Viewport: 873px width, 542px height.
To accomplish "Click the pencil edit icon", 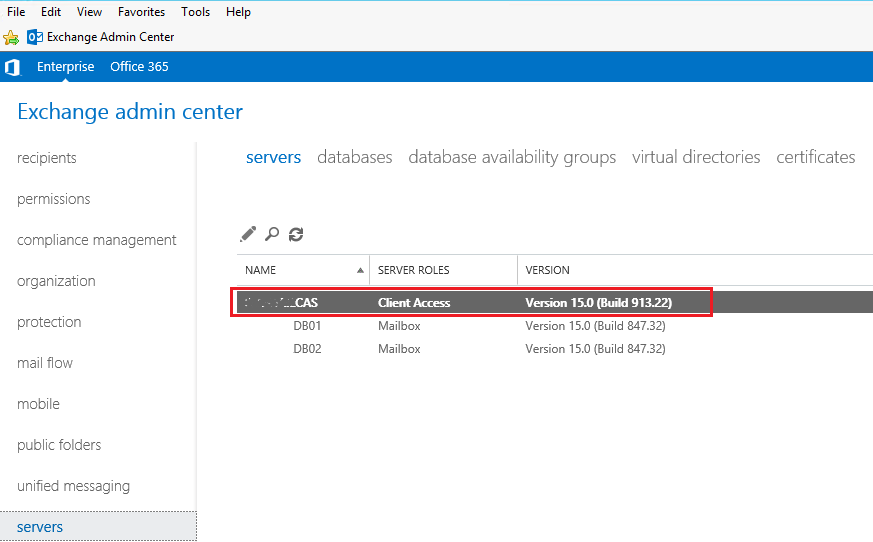I will point(248,235).
